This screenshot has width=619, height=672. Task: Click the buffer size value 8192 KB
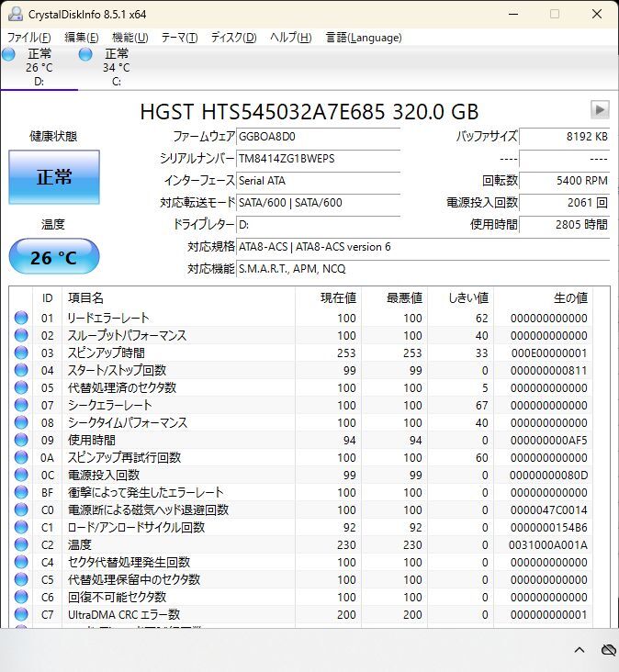point(564,137)
